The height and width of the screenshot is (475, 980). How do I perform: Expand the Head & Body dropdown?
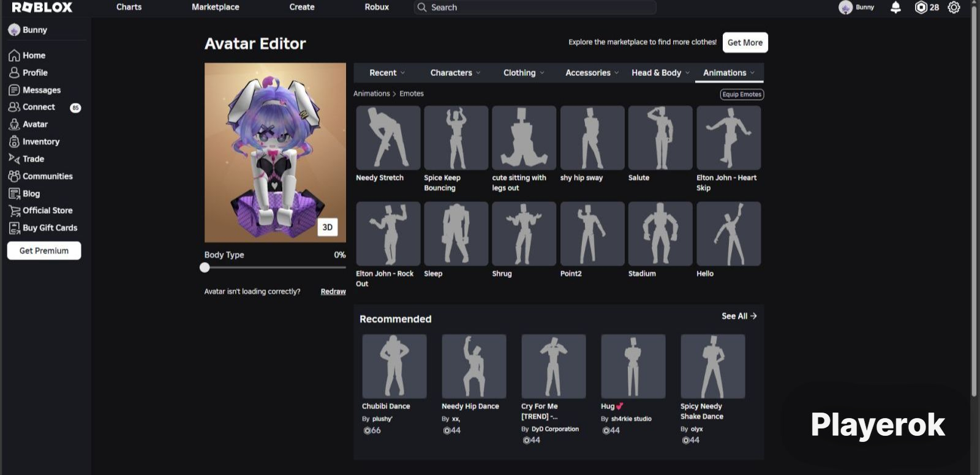tap(661, 73)
